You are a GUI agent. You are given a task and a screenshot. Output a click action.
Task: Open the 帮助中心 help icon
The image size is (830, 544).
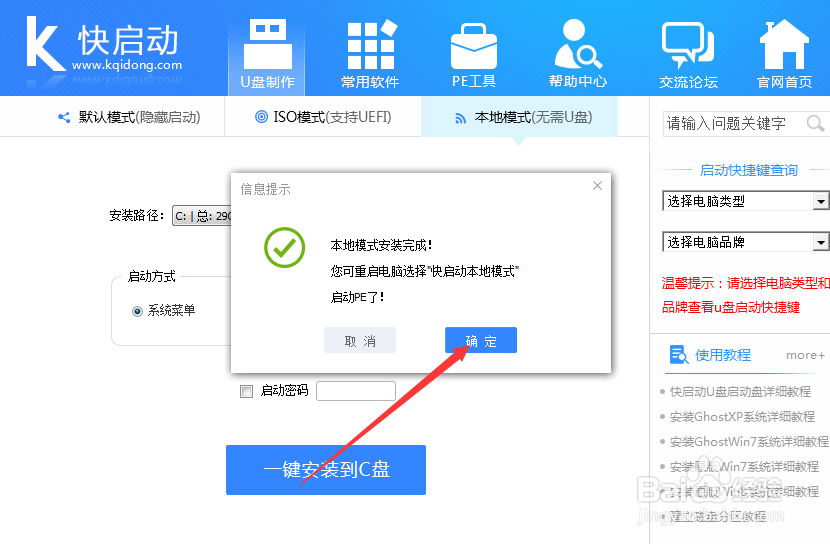click(578, 44)
